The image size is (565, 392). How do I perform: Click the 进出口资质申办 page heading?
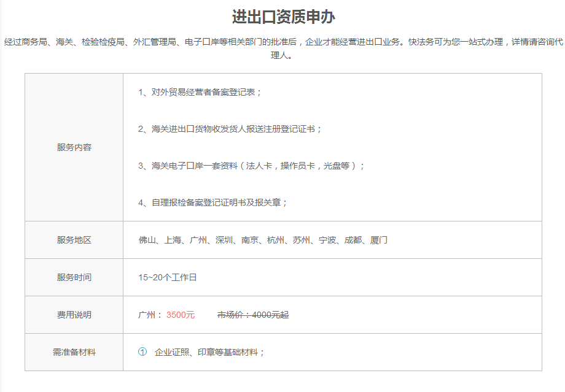point(283,17)
